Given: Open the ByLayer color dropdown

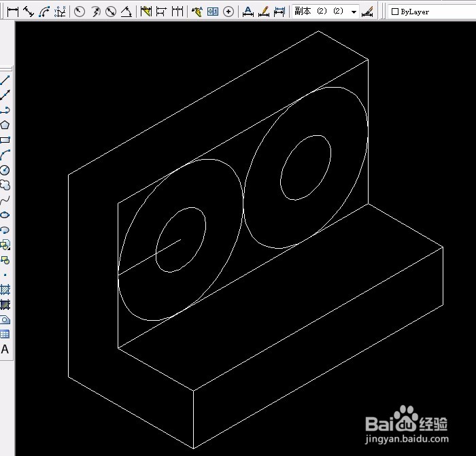Looking at the screenshot, I should [432, 12].
